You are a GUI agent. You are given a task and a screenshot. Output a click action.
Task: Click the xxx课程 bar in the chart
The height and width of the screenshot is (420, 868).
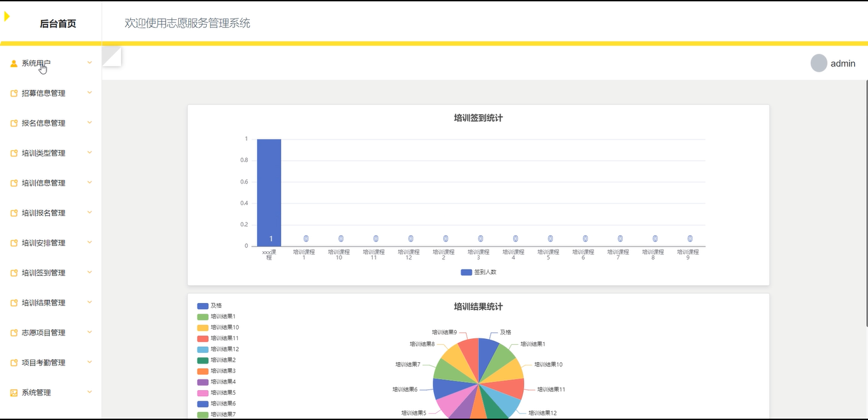269,193
